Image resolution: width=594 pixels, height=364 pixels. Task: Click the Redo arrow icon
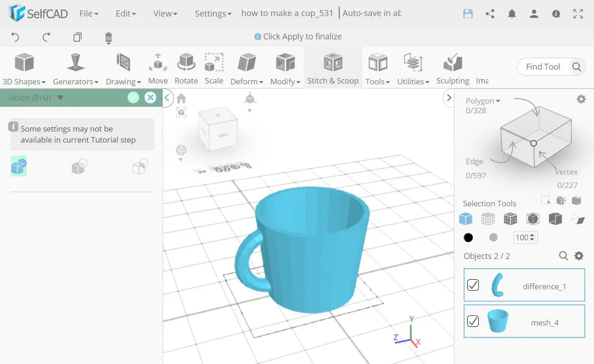[46, 37]
